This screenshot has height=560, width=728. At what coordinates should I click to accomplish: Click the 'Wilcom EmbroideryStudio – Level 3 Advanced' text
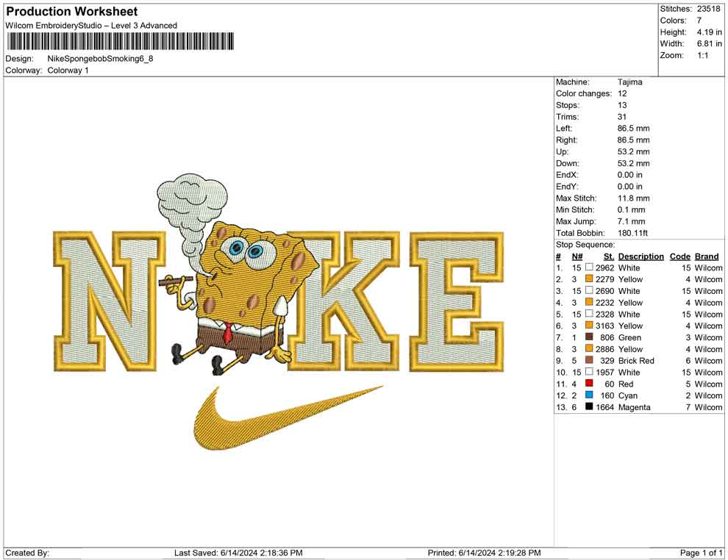(91, 26)
